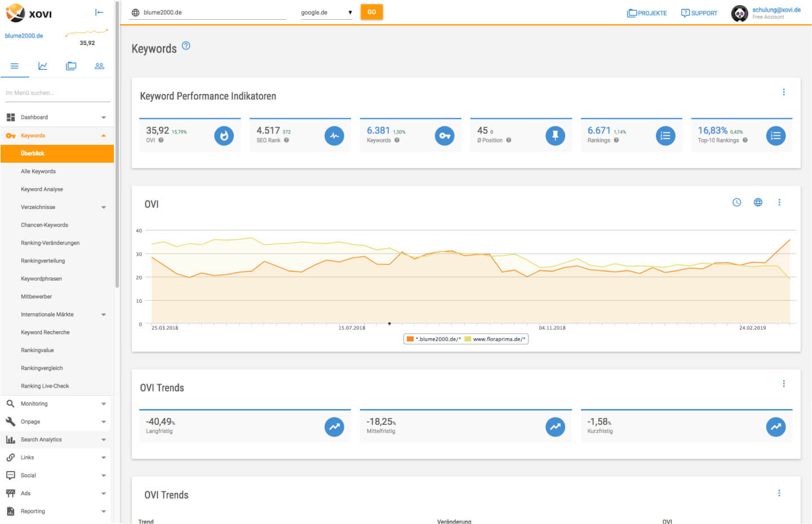The width and height of the screenshot is (812, 524).
Task: Open the hamburger menu tab icon
Action: pos(15,66)
